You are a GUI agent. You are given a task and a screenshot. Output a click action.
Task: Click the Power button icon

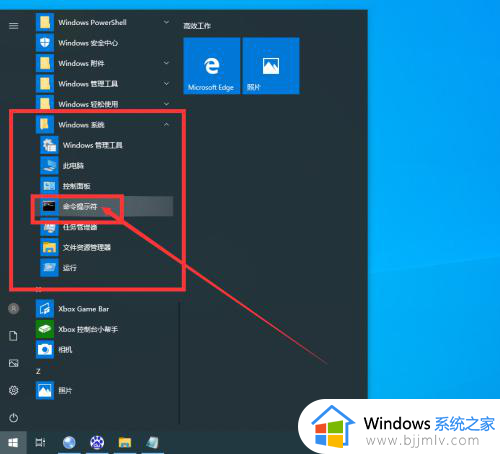14,417
